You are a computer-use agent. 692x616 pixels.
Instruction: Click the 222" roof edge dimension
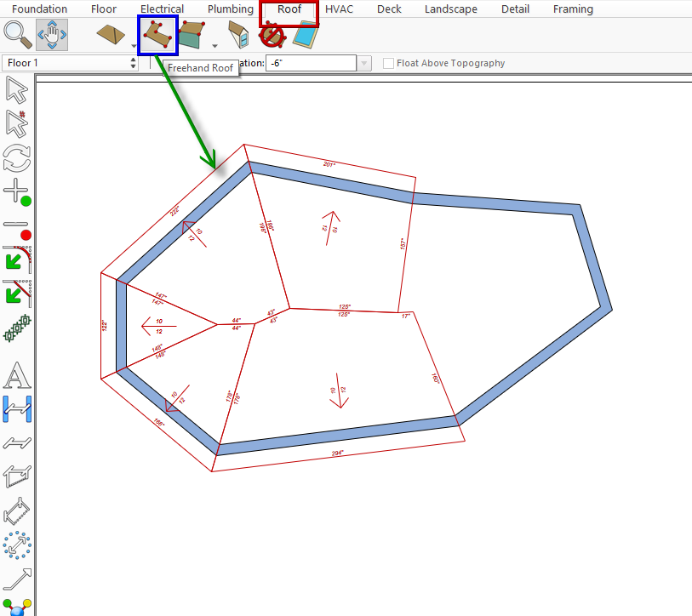click(175, 210)
